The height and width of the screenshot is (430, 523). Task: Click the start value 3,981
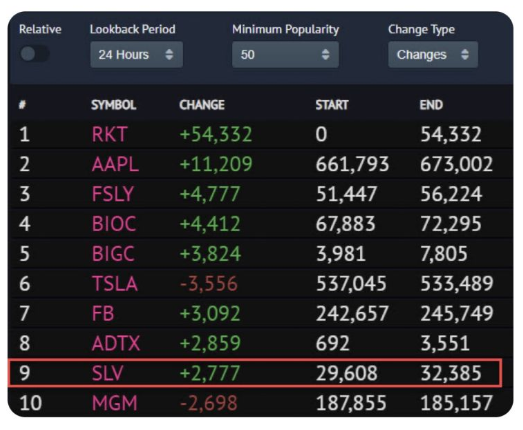pyautogui.click(x=341, y=254)
